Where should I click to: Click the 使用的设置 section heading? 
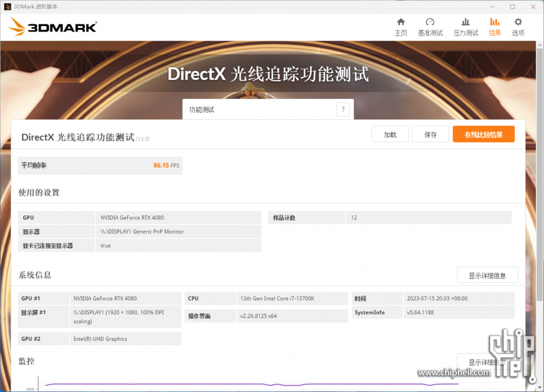coord(39,193)
